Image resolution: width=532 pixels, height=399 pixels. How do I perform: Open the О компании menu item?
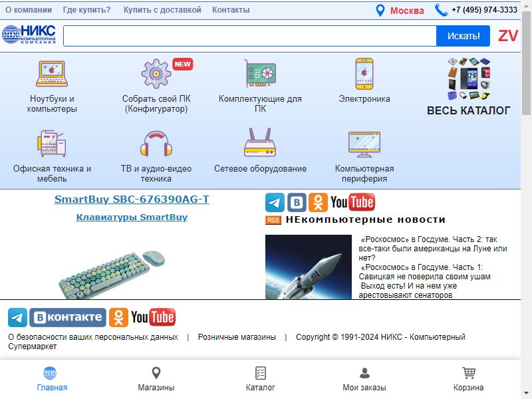29,10
